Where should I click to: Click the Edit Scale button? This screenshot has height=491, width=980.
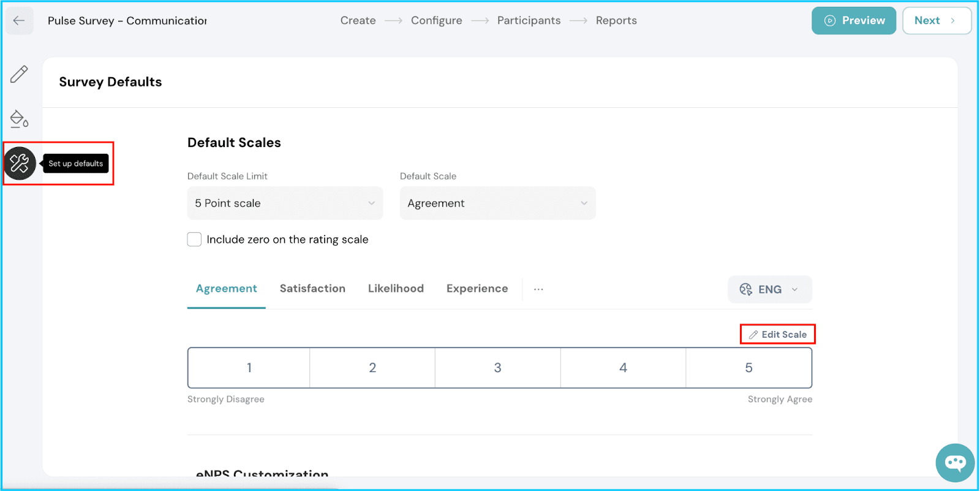(x=778, y=335)
